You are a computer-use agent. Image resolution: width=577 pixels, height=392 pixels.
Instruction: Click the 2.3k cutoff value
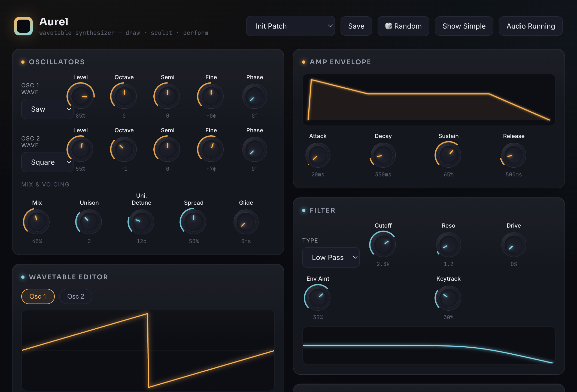coord(383,264)
